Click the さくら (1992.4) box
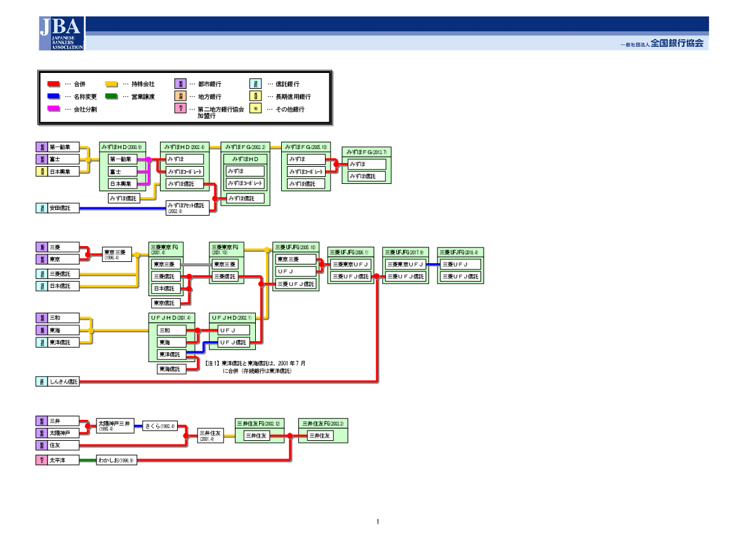Viewport: 756px width, 534px height. (159, 426)
